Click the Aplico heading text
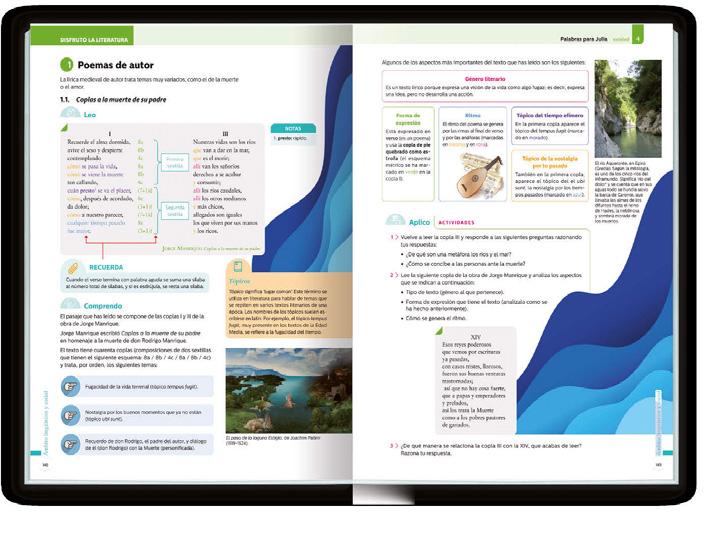 419,222
